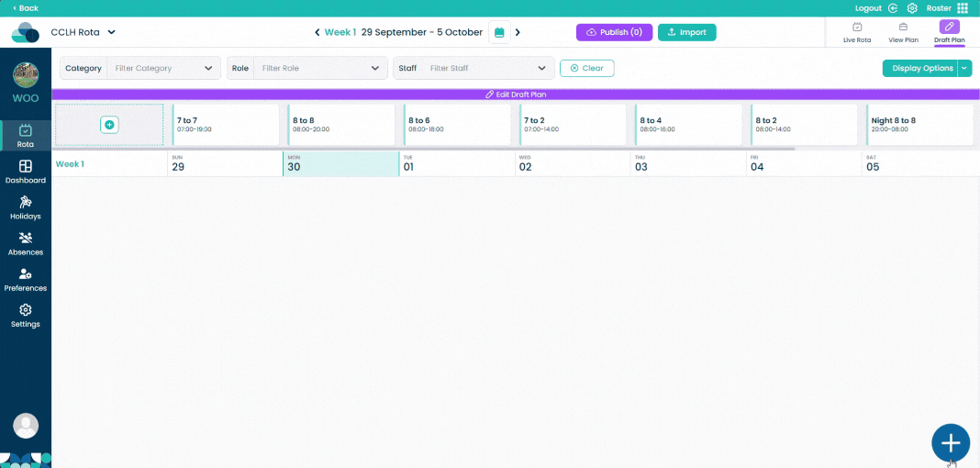
Task: Open the Rota section in sidebar
Action: (x=26, y=137)
